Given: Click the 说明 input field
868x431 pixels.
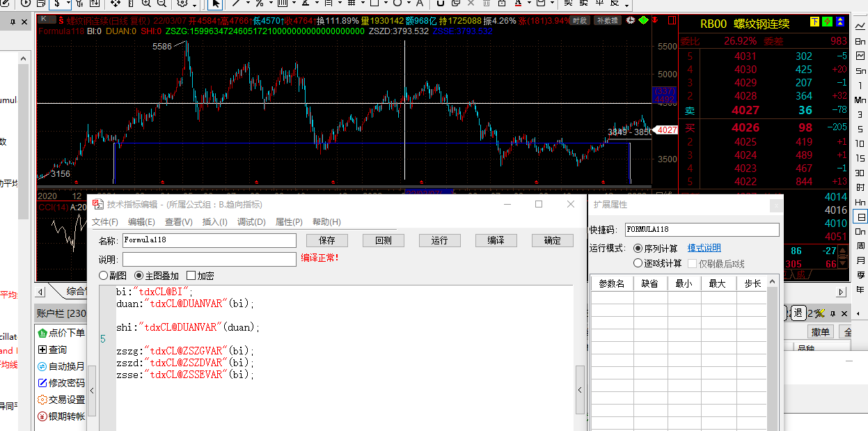Looking at the screenshot, I should [210, 259].
